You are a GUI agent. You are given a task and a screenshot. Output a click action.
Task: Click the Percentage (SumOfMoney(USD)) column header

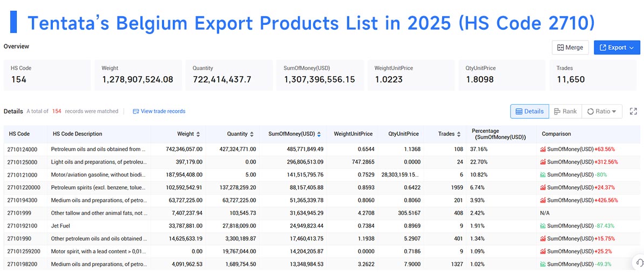499,134
